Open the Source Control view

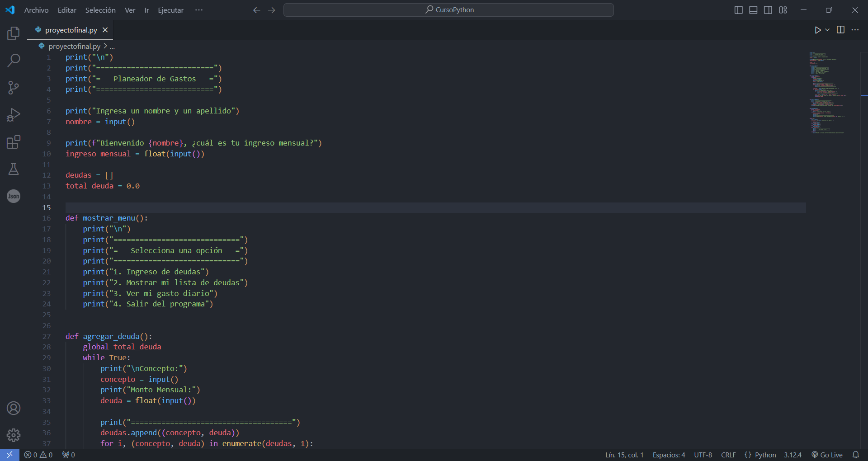14,88
